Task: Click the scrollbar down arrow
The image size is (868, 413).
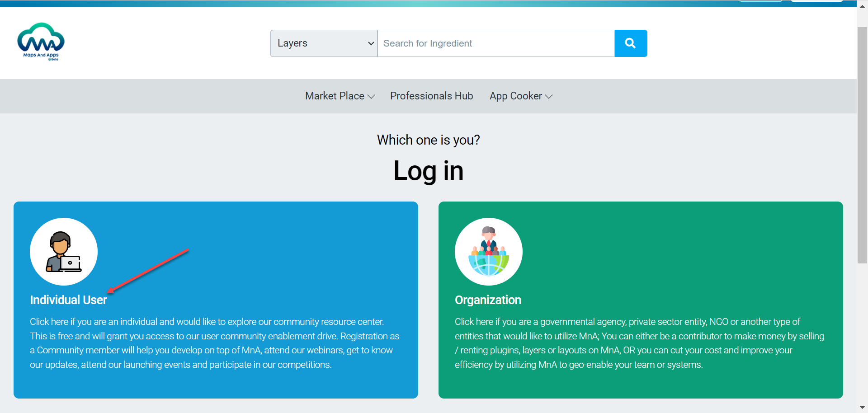Action: point(862,408)
